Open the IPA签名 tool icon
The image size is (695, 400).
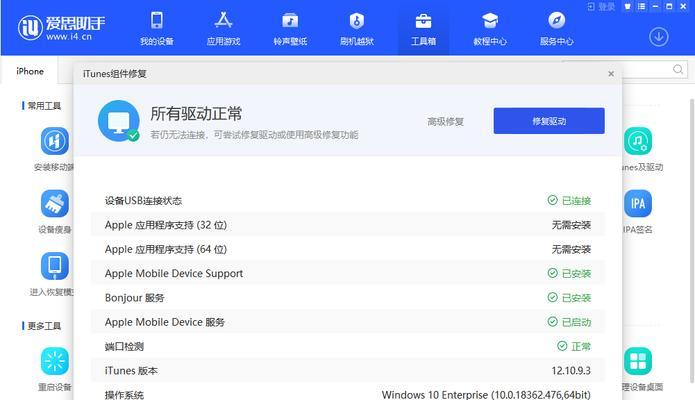(638, 204)
